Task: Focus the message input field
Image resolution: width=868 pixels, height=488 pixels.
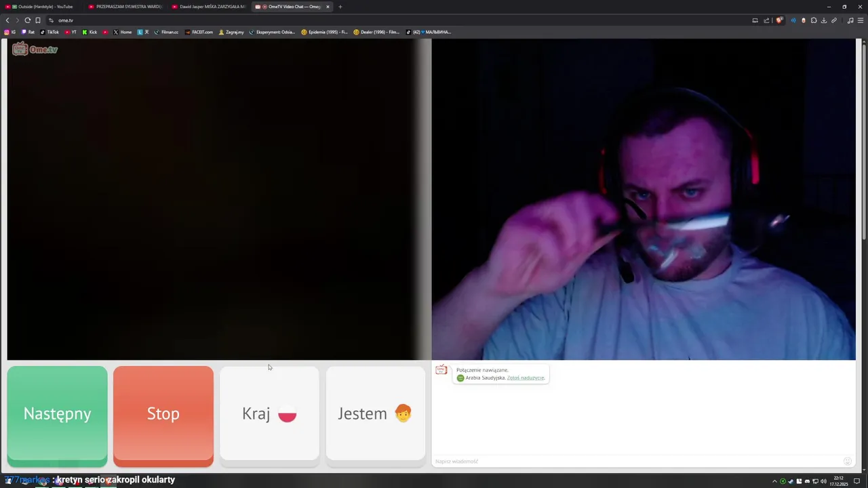Action: click(637, 461)
